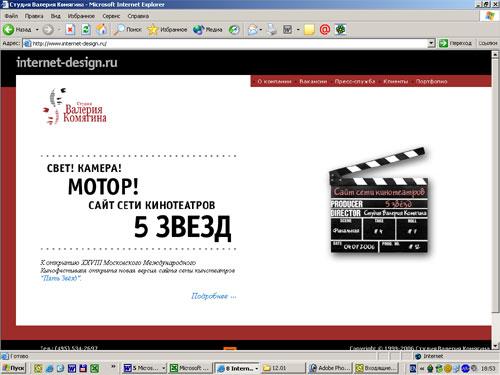Expand the Edit button dropdown arrow
This screenshot has height=375, width=500.
click(298, 30)
